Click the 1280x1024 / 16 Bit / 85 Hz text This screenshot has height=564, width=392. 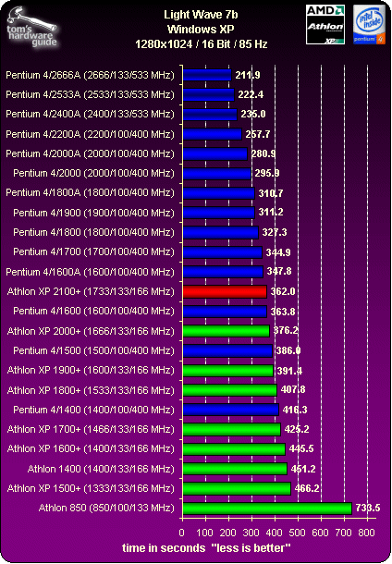tap(201, 43)
